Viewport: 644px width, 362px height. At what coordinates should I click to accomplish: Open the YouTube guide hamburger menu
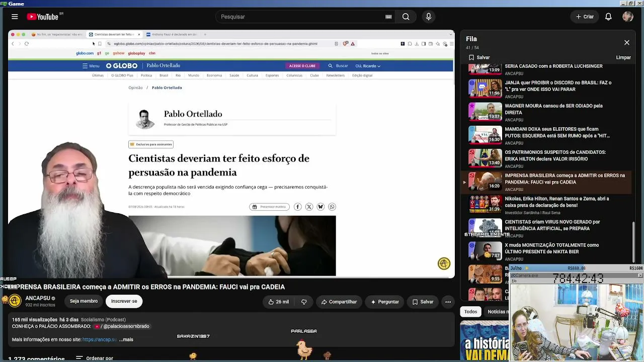15,17
